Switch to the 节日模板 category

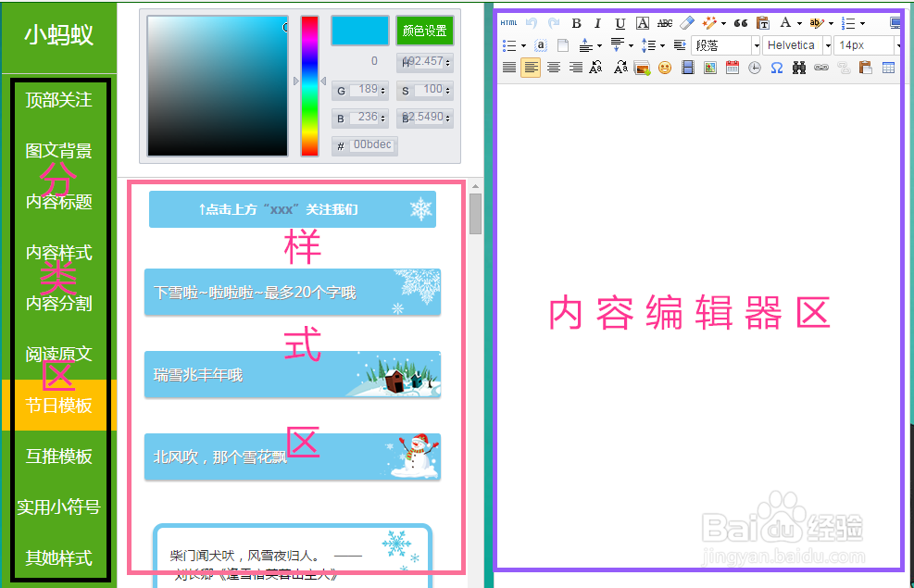click(x=57, y=404)
